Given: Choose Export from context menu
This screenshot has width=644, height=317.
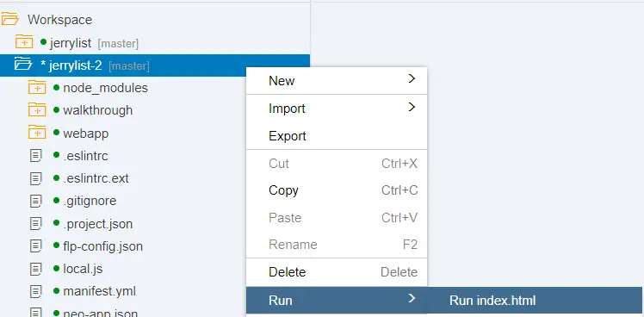Looking at the screenshot, I should (337, 136).
